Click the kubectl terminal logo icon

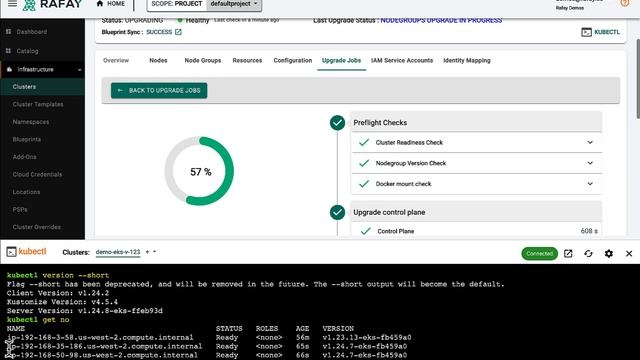pyautogui.click(x=11, y=252)
